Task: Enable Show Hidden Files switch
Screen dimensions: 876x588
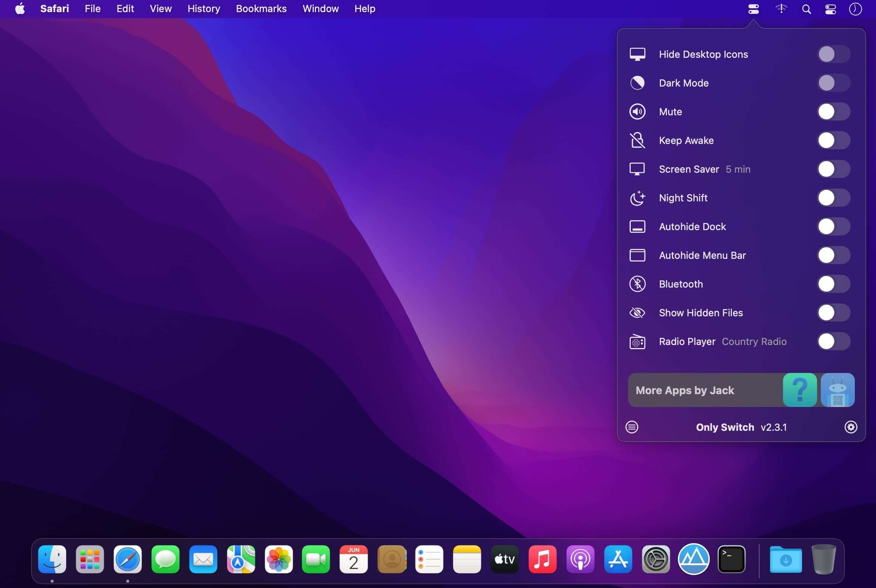Action: click(x=833, y=313)
